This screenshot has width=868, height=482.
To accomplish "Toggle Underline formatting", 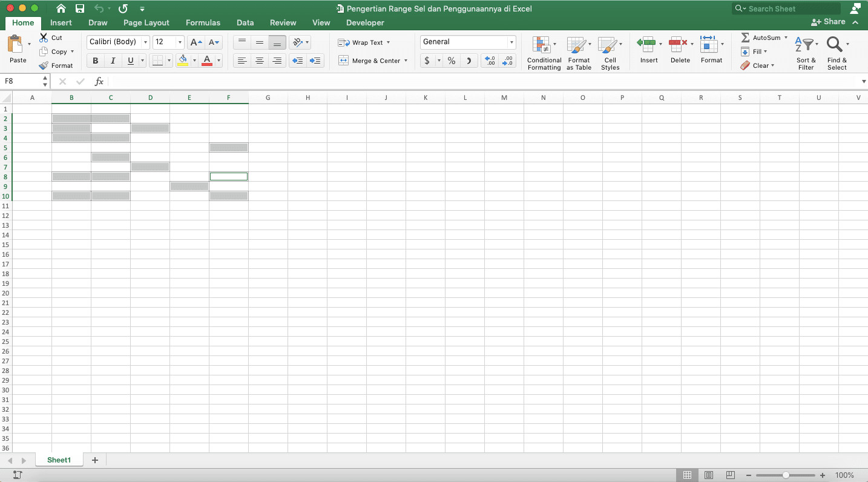I will (x=130, y=61).
